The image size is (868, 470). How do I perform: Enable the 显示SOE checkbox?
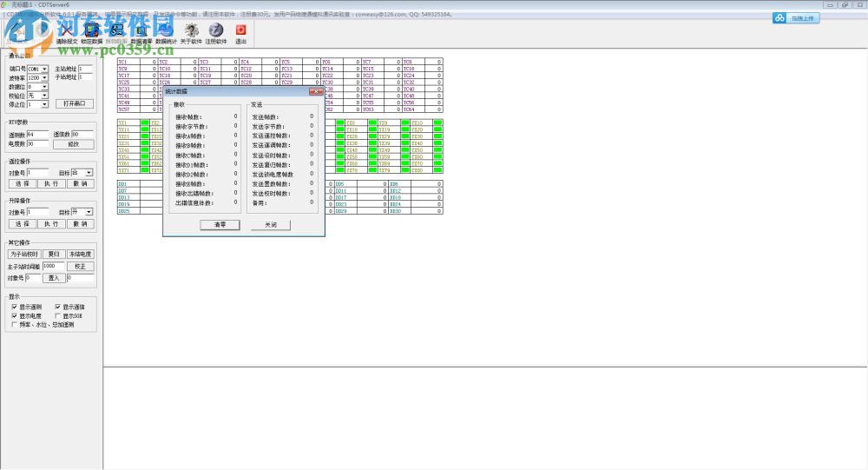click(x=57, y=315)
